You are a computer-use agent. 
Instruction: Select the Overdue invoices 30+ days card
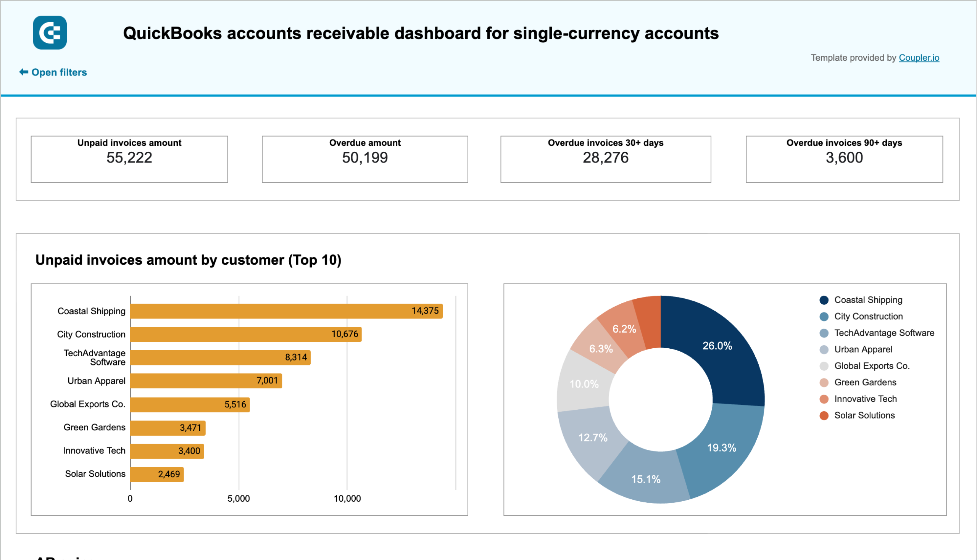pyautogui.click(x=605, y=159)
